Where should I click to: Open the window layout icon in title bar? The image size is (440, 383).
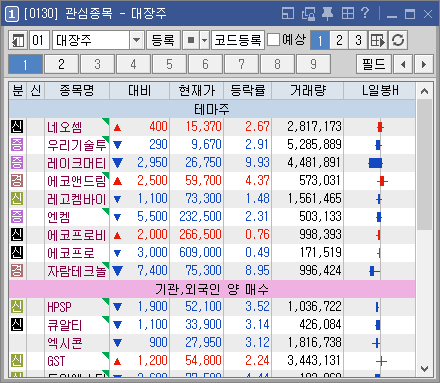[288, 14]
